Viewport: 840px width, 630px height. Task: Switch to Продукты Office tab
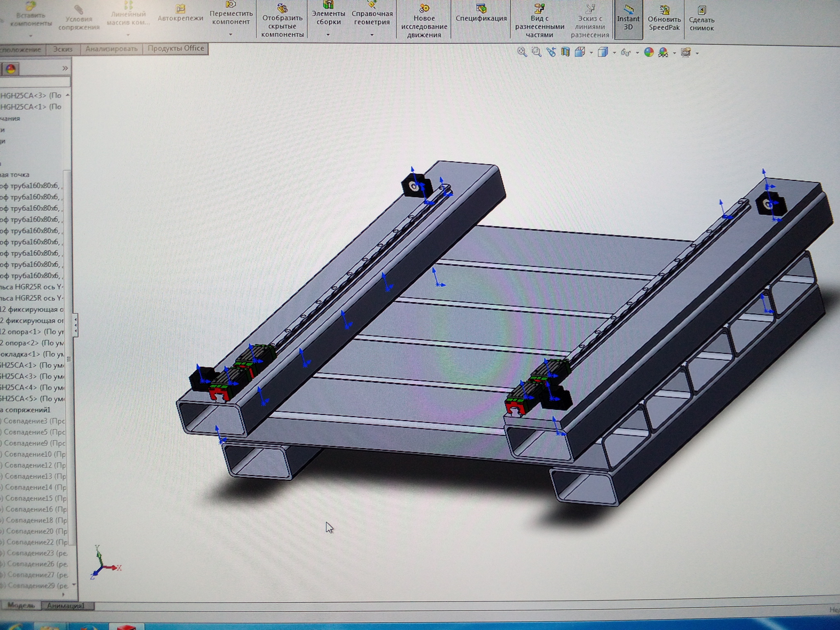coord(176,48)
